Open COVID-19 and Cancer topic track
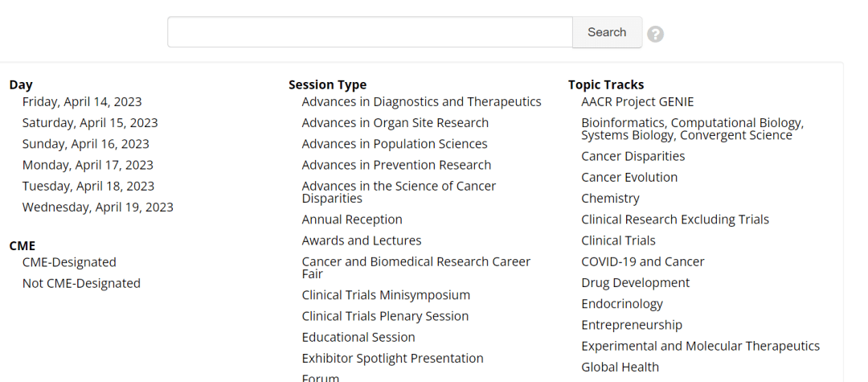The width and height of the screenshot is (868, 382). (643, 261)
